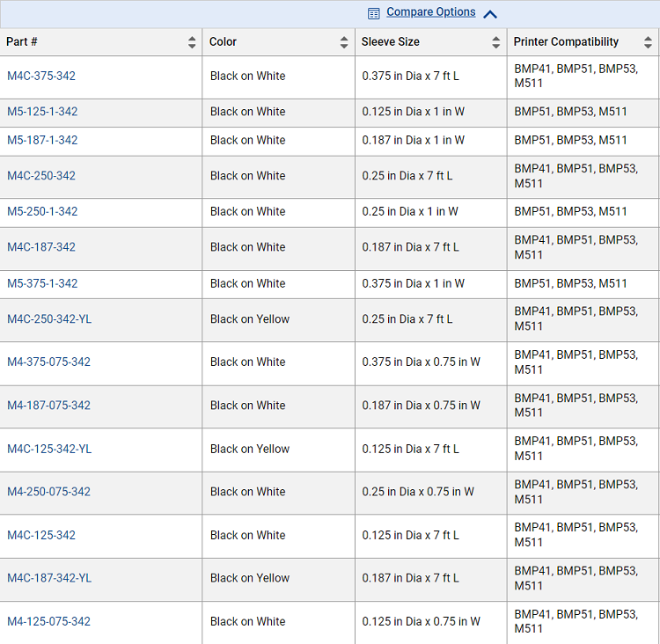Click sleeve size 0.375 in Dia x 1 in W
This screenshot has height=644, width=660.
(x=414, y=283)
